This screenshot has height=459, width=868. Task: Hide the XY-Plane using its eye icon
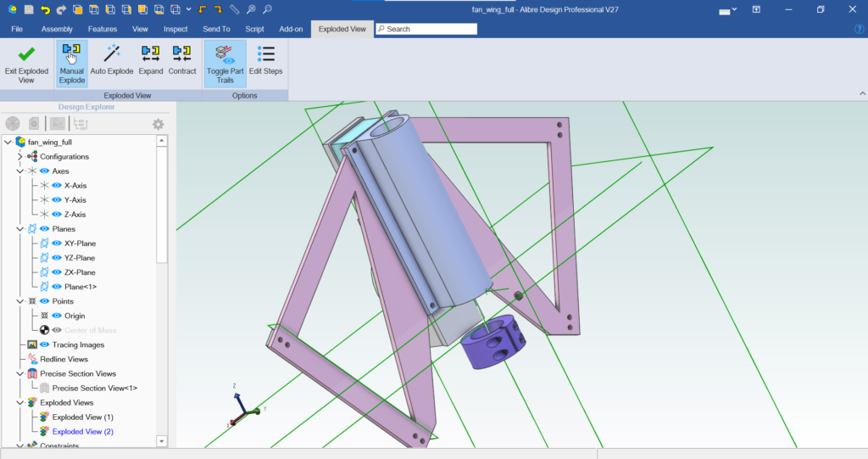tap(58, 243)
